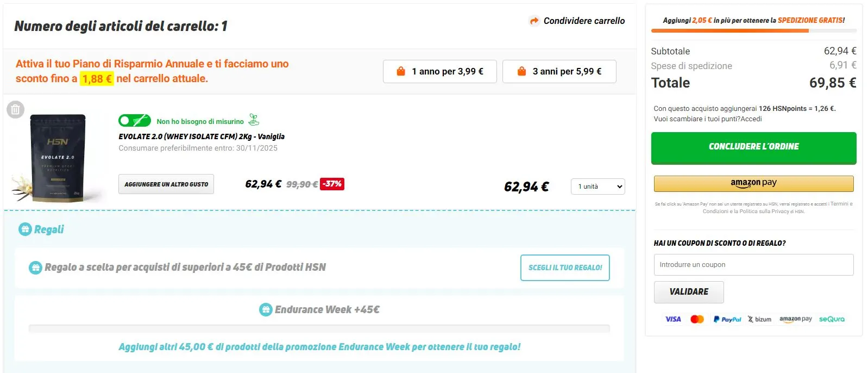This screenshot has width=868, height=373.
Task: Share the cart via Condividere carrello arrow
Action: [x=532, y=21]
